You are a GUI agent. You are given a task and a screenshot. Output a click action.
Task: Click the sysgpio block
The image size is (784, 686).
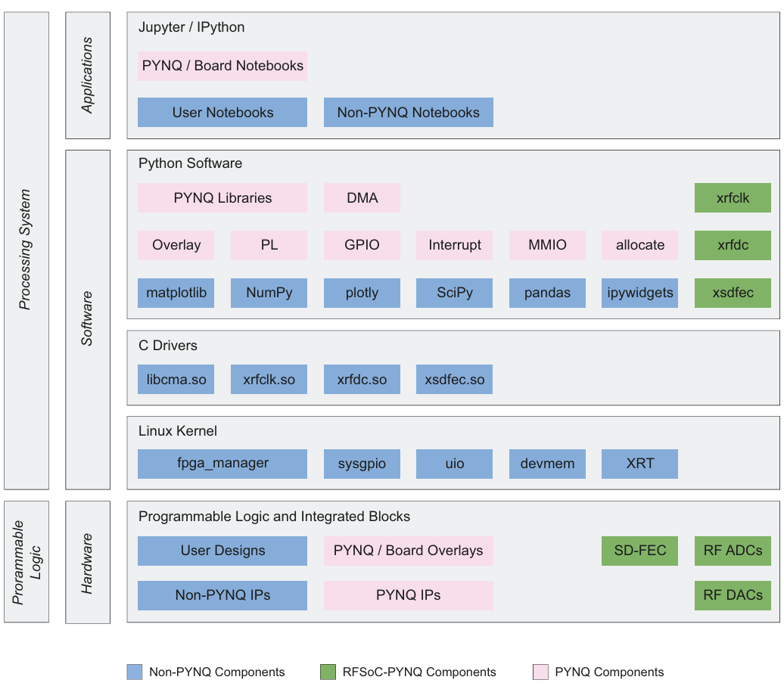point(362,464)
